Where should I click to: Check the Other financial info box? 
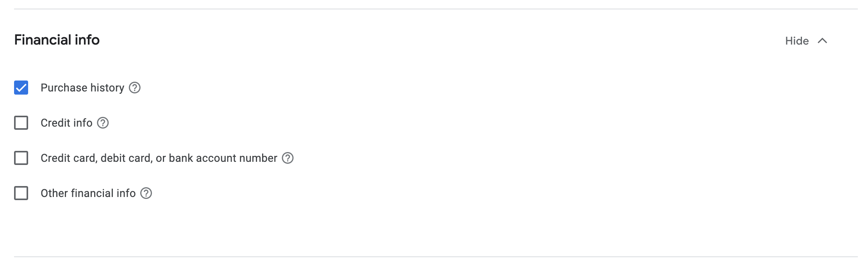tap(21, 193)
